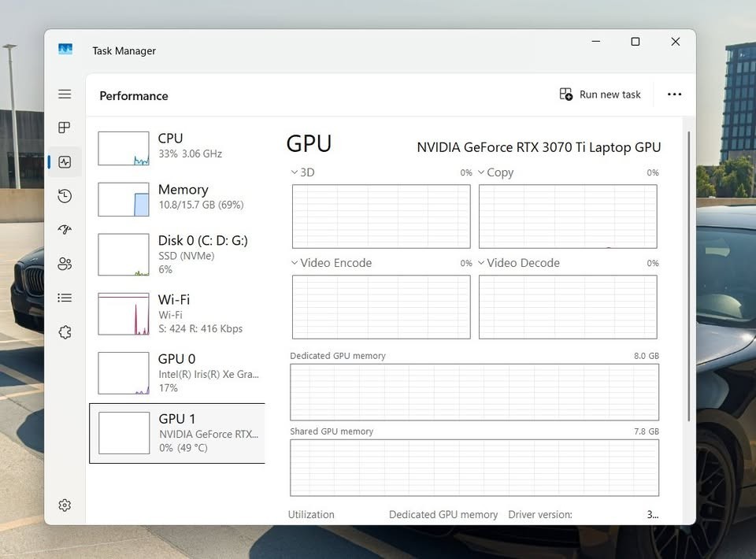Screen dimensions: 756x559
Task: Expand the 3D graph engine dropdown
Action: (302, 172)
